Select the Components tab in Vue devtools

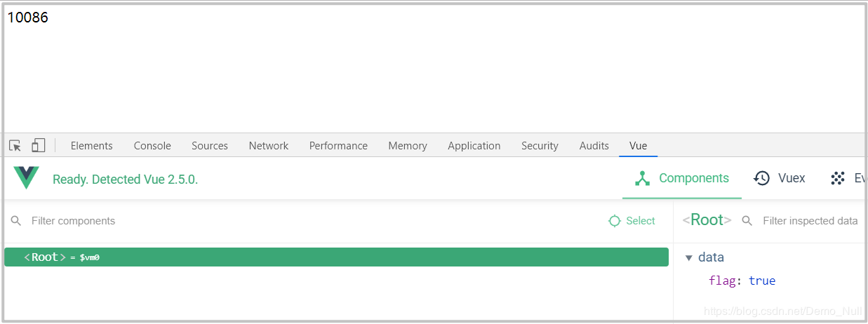tap(682, 178)
